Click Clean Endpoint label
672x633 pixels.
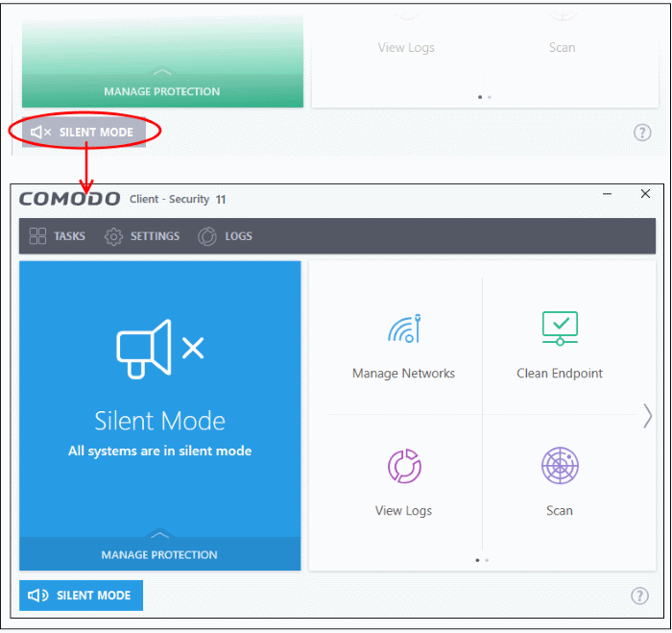(x=560, y=374)
